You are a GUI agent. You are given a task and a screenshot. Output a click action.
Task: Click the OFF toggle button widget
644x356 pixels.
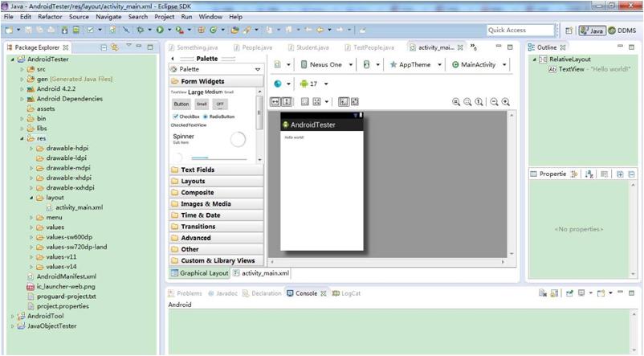[219, 104]
